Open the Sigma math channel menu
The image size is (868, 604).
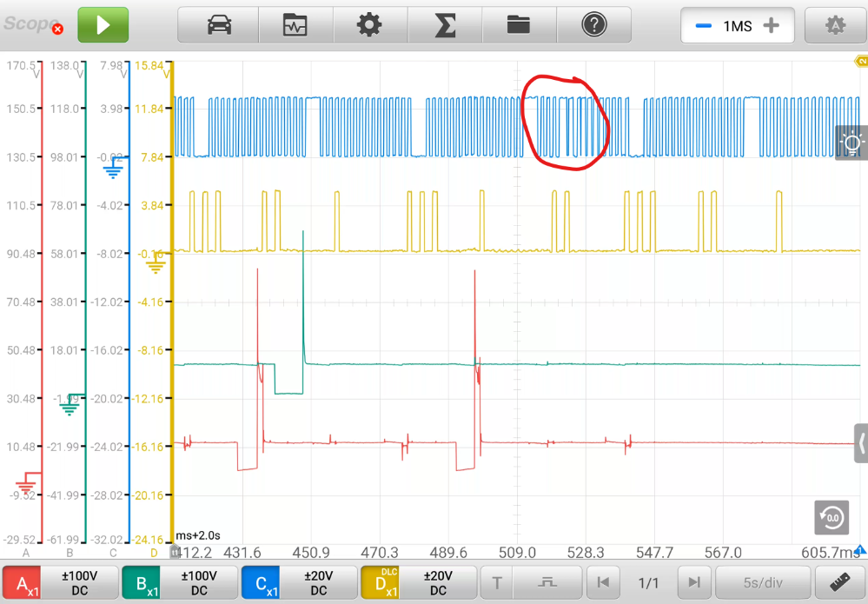coord(445,25)
